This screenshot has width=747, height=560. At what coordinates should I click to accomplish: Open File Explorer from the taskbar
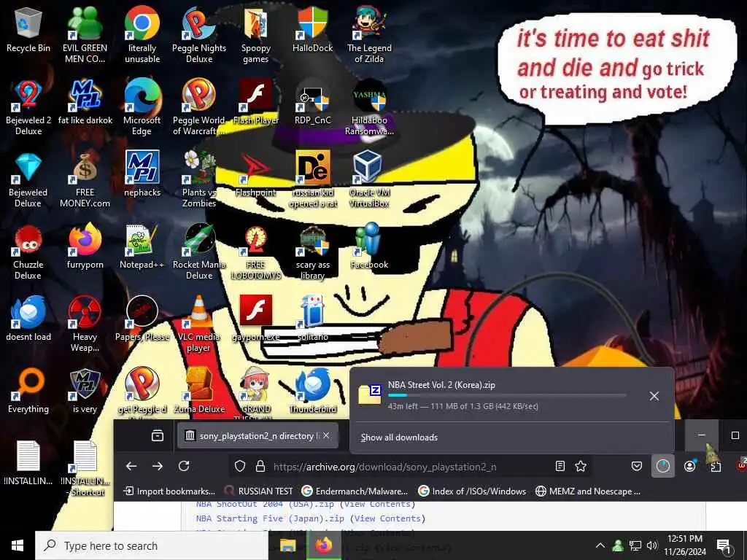(287, 545)
